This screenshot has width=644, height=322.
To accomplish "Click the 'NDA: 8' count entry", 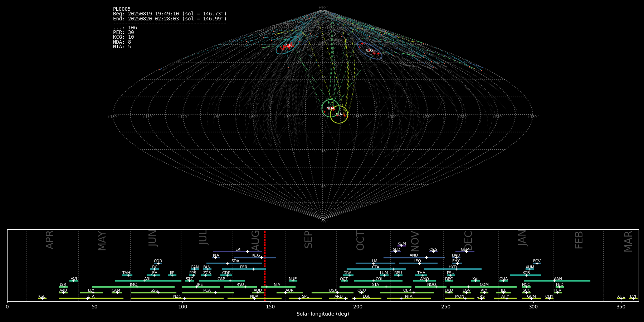I will (122, 42).
